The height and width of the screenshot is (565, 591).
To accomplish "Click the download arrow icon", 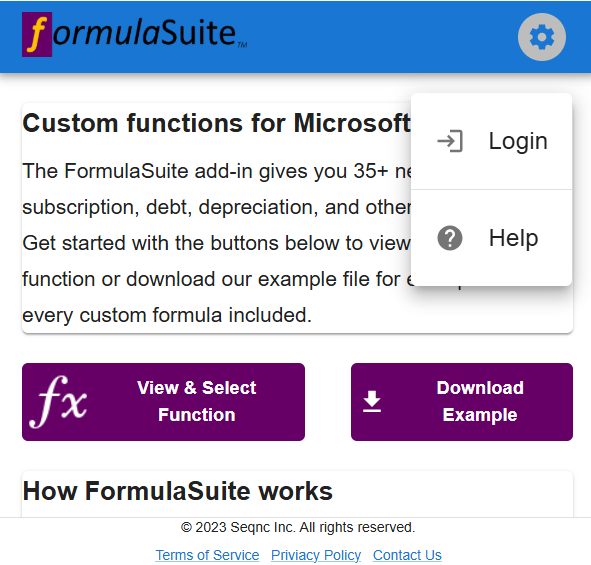I will (372, 401).
